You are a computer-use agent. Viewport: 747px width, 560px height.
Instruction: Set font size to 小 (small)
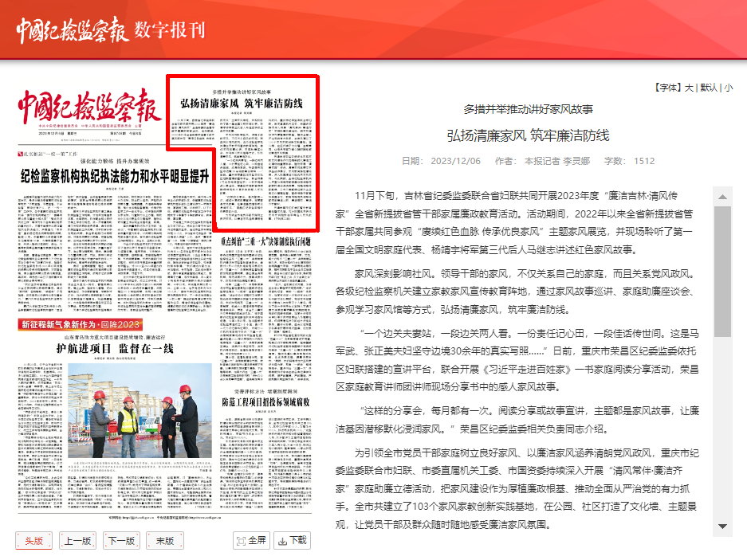pos(729,88)
